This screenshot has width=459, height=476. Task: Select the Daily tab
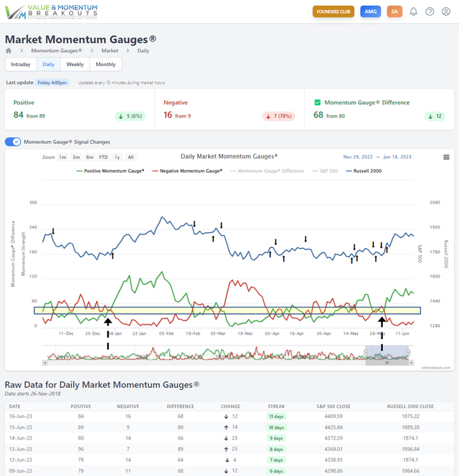point(49,65)
